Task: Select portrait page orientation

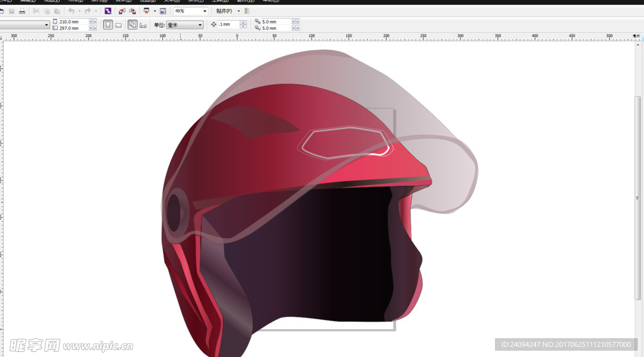Action: click(108, 25)
